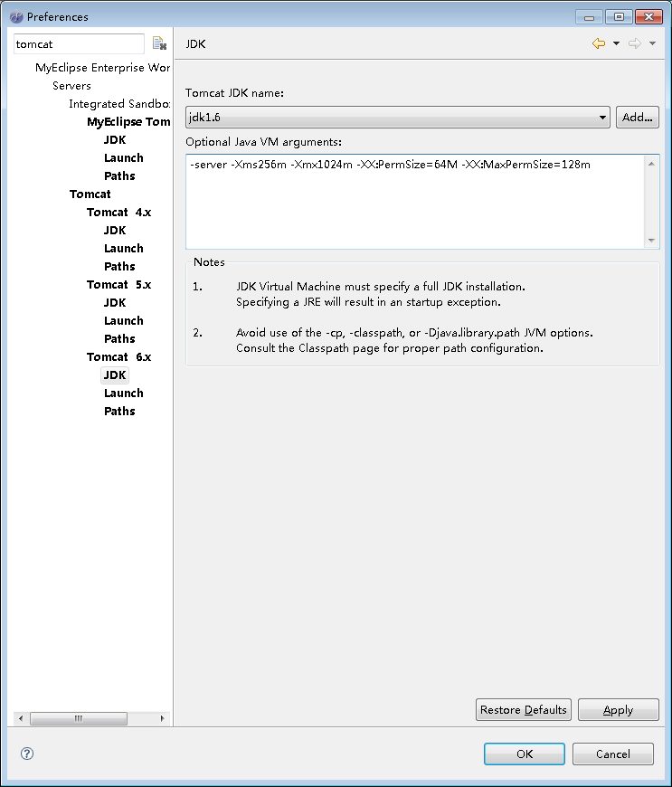Select the Tomcat 4.x tree node
The height and width of the screenshot is (787, 672).
pyautogui.click(x=119, y=213)
